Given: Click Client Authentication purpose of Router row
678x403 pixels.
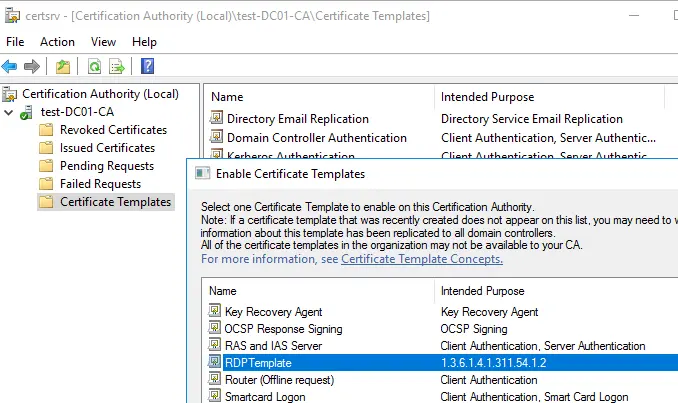Looking at the screenshot, I should click(x=489, y=380).
